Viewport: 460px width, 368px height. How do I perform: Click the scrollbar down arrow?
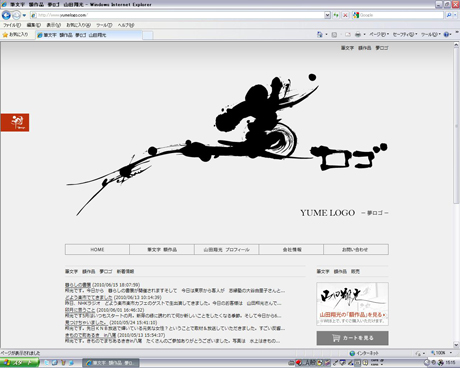(x=456, y=345)
